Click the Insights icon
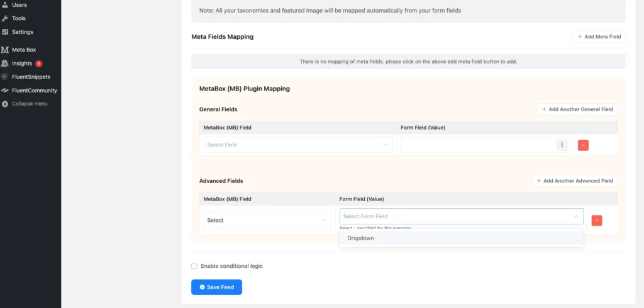 (5, 63)
